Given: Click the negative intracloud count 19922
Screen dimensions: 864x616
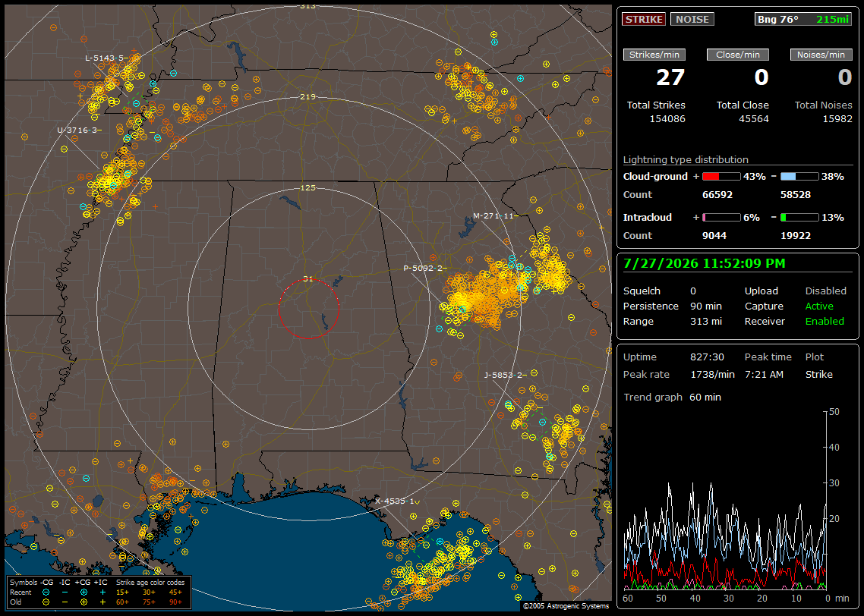Looking at the screenshot, I should point(796,236).
